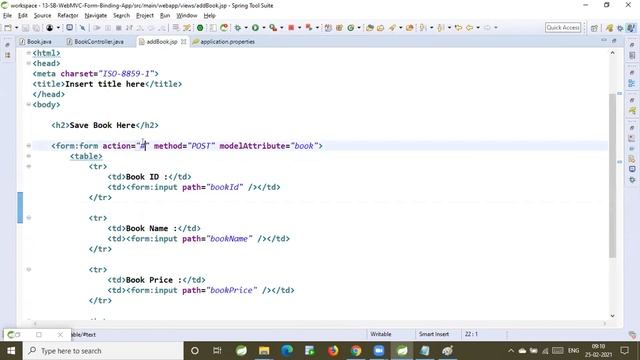Open the External Tools dropdown arrow
This screenshot has height=360, width=640.
point(282,28)
